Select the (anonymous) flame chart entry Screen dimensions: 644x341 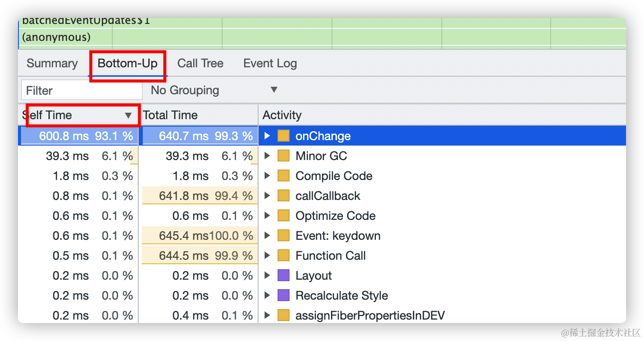pyautogui.click(x=56, y=37)
